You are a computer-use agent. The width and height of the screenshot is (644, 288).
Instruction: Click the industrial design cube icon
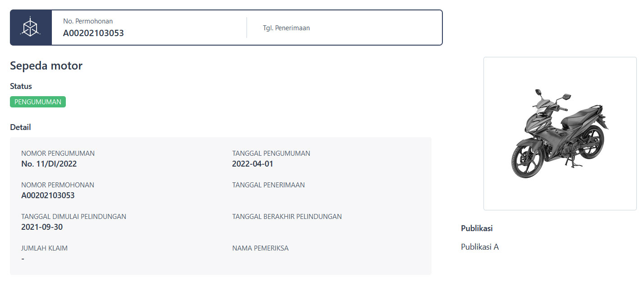[x=31, y=28]
